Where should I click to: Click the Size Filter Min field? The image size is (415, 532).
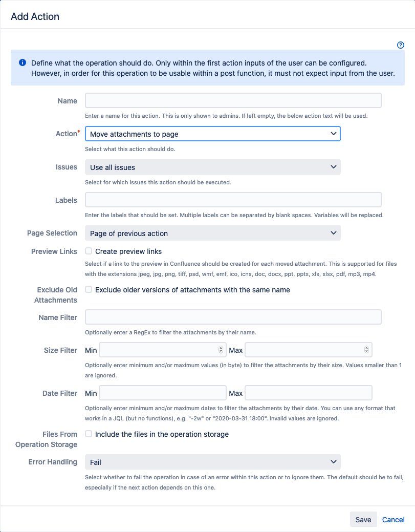click(159, 350)
